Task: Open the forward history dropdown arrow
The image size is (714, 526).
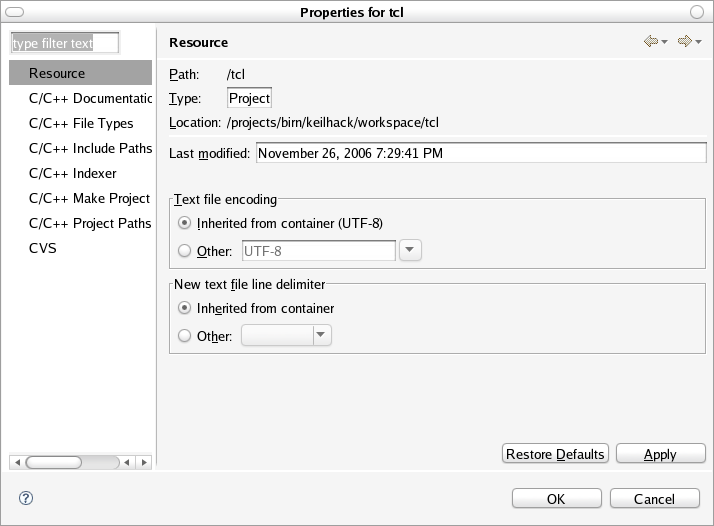Action: click(698, 42)
